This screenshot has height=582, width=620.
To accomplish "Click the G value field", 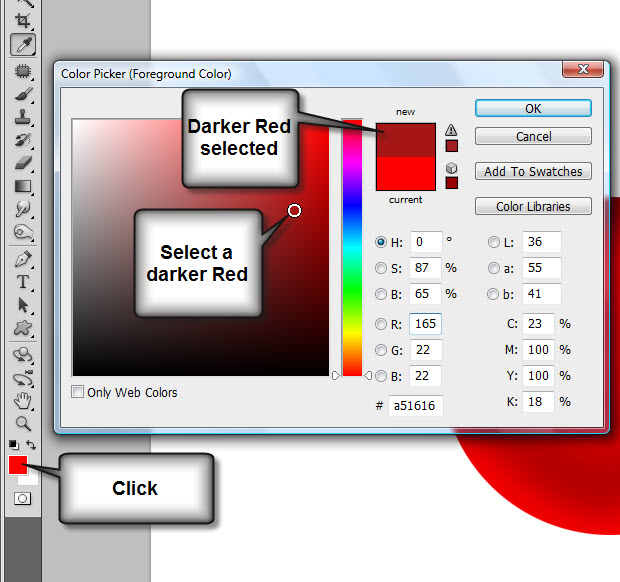I will click(x=426, y=350).
